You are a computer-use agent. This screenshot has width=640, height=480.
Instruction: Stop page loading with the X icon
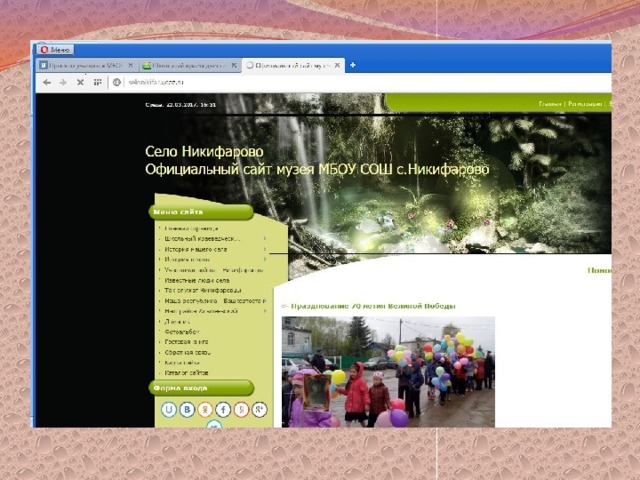coord(81,82)
